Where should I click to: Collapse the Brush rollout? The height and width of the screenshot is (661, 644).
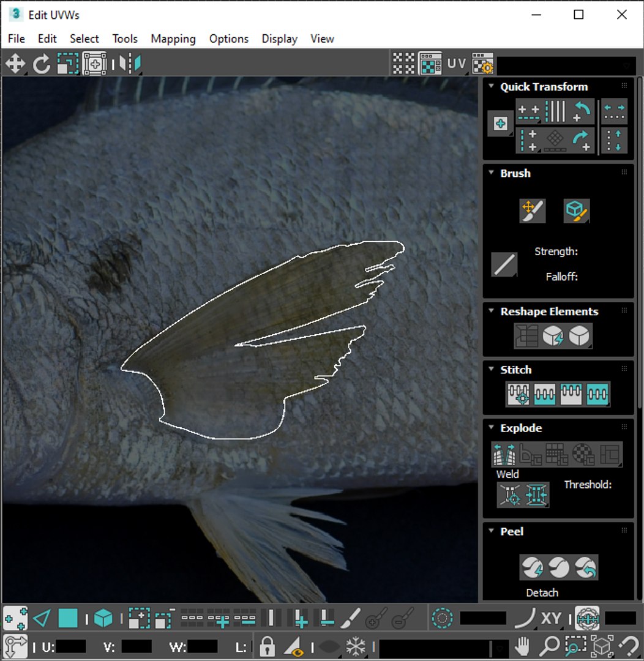492,173
